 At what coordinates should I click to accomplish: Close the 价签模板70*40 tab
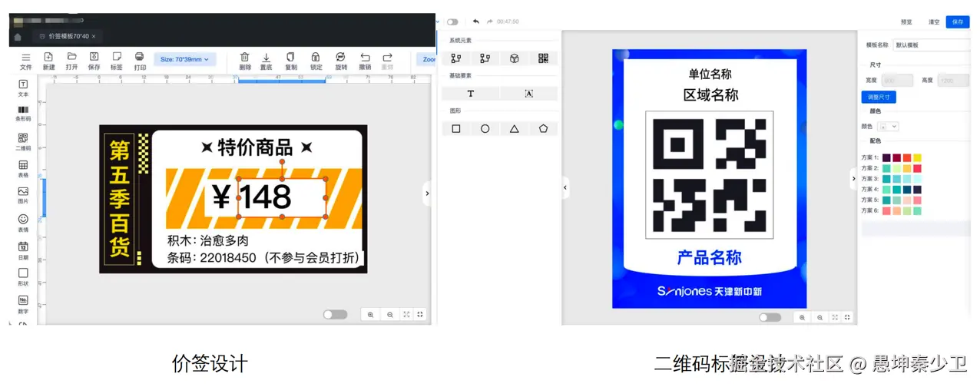point(94,36)
